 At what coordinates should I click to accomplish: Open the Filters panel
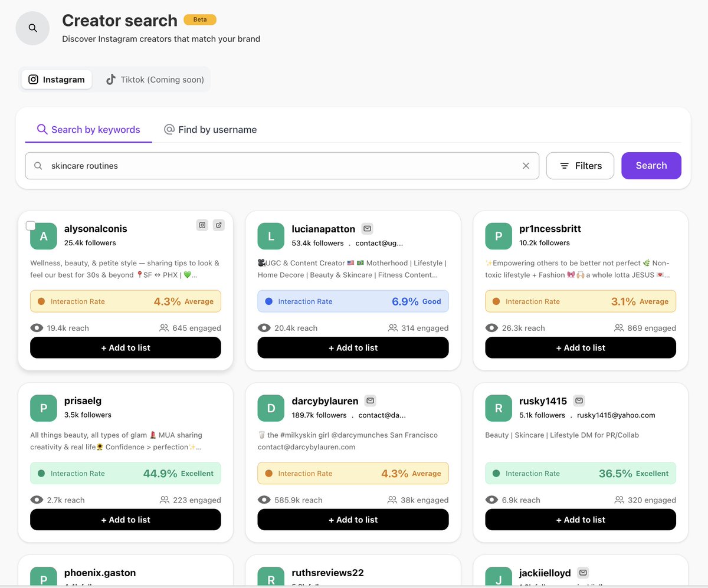[579, 166]
